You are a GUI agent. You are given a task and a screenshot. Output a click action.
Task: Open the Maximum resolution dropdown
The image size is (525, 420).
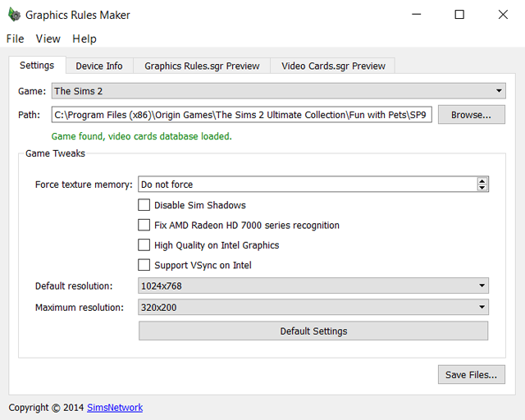pos(313,307)
